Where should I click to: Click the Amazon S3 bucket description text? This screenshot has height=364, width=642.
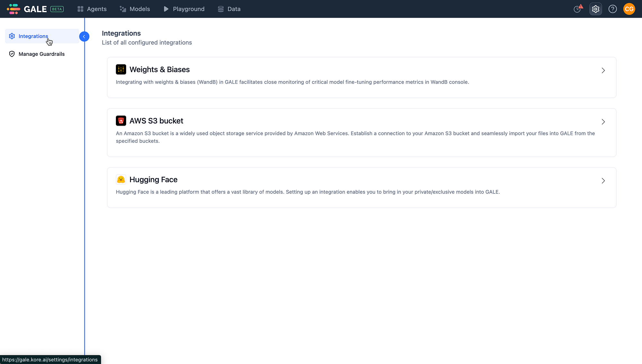coord(355,137)
